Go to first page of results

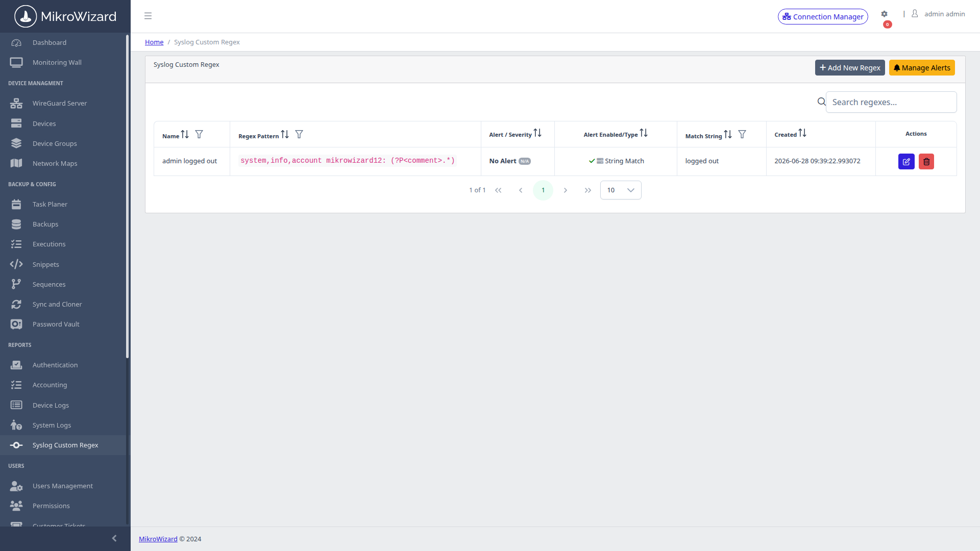pos(498,190)
